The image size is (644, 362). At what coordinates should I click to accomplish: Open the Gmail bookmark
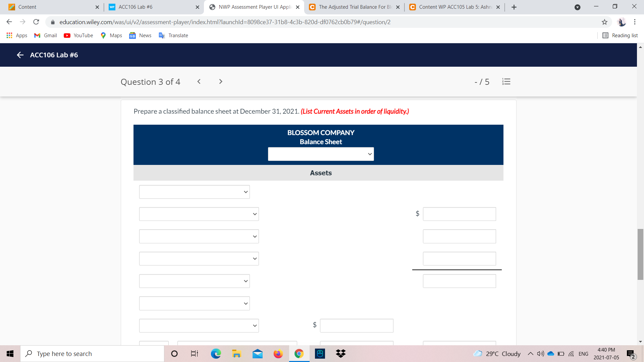(x=46, y=36)
